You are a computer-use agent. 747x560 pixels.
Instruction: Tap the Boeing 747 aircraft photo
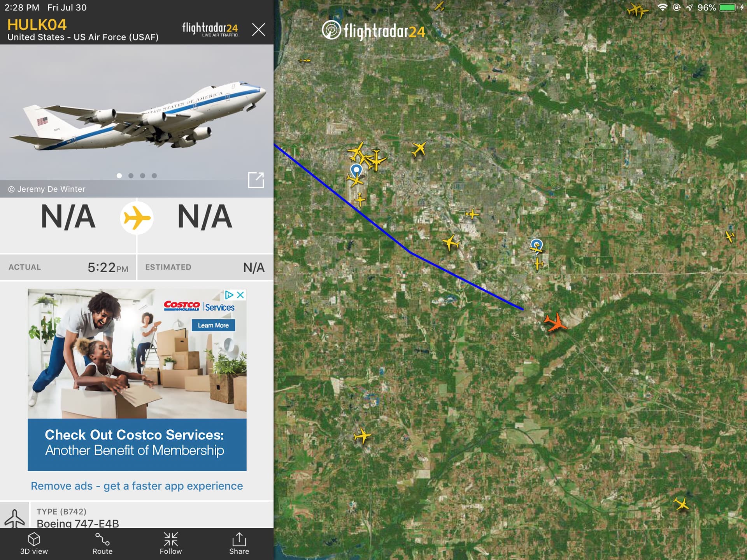pyautogui.click(x=137, y=113)
